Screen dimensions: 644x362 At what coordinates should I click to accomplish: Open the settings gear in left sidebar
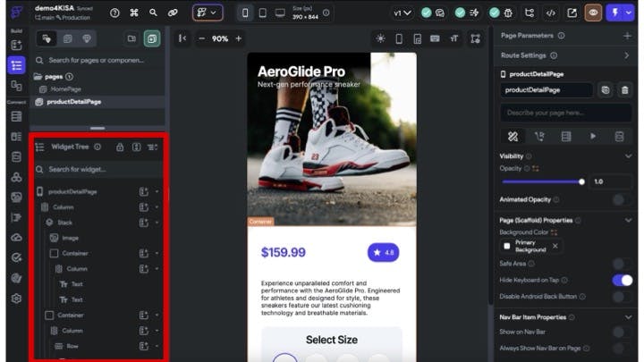coord(16,299)
